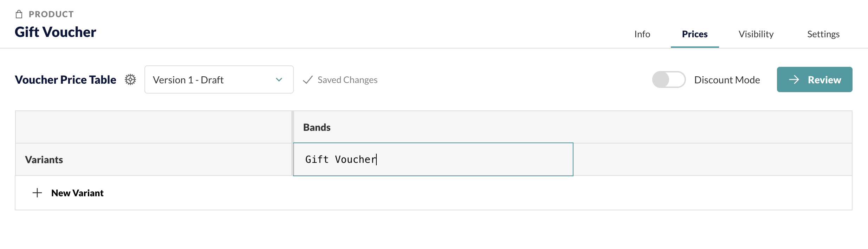Click the Variants row header

pos(44,160)
